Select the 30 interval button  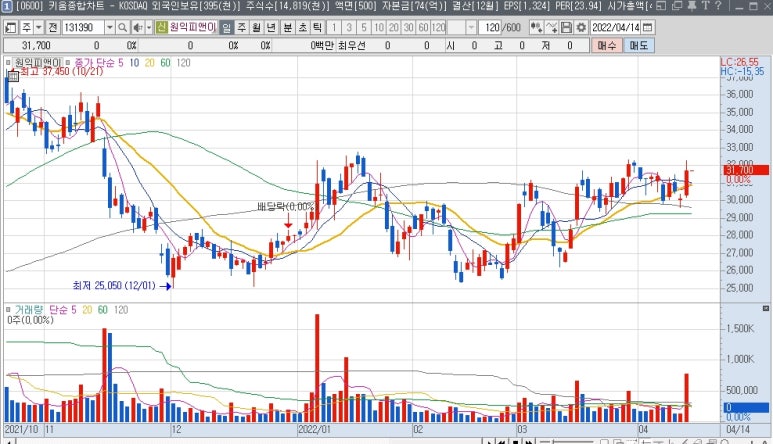click(408, 28)
